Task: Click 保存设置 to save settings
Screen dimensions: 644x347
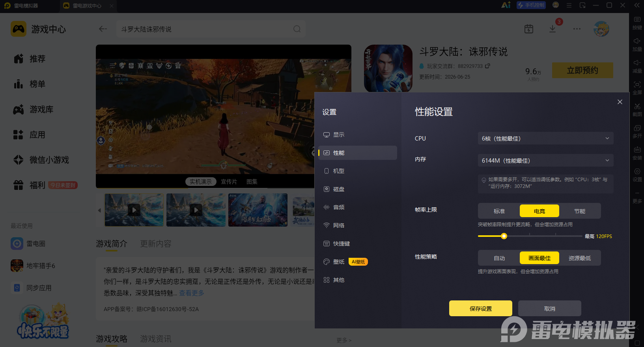Action: 481,308
